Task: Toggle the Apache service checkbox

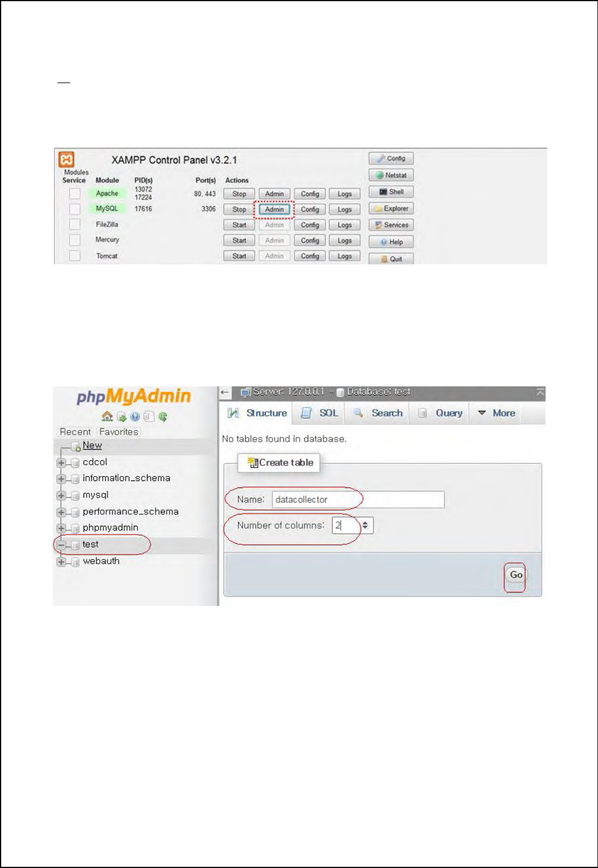Action: click(75, 193)
